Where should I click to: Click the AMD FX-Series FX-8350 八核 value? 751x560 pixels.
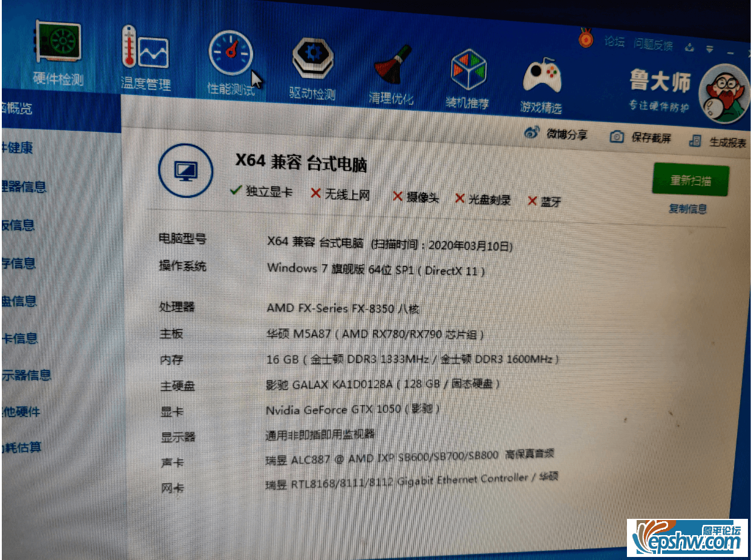point(343,308)
